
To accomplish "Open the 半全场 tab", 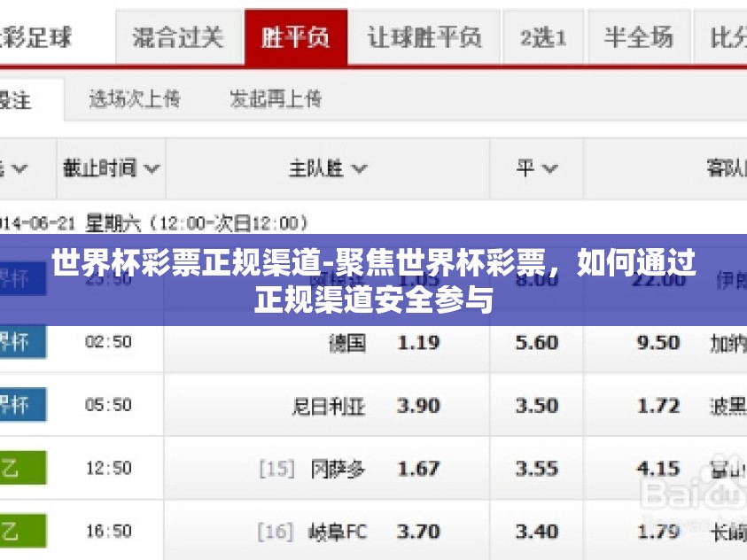I will (x=639, y=37).
